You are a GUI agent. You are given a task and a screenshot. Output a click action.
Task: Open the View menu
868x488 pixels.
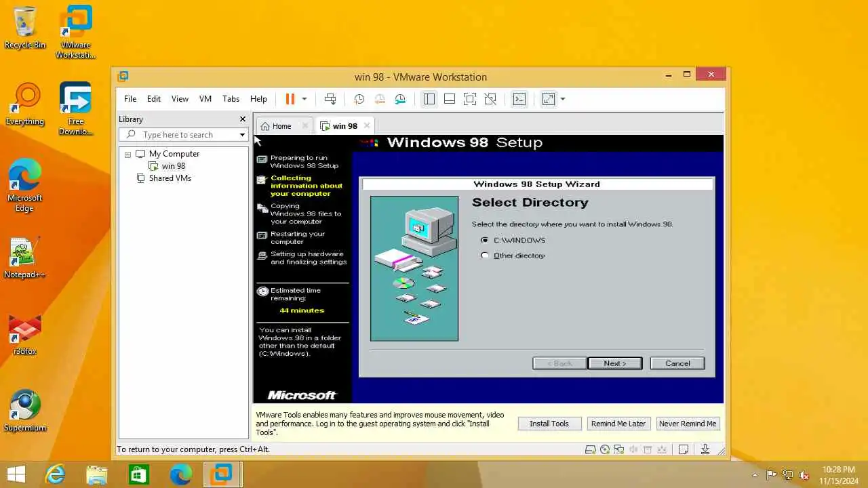[x=180, y=99]
